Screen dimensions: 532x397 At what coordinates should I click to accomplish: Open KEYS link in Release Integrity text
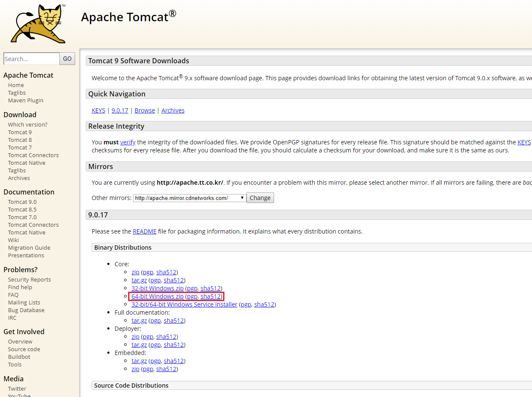(x=524, y=142)
